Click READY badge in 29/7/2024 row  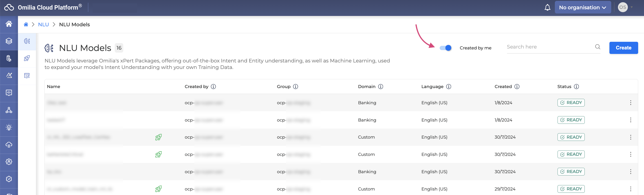pyautogui.click(x=571, y=189)
